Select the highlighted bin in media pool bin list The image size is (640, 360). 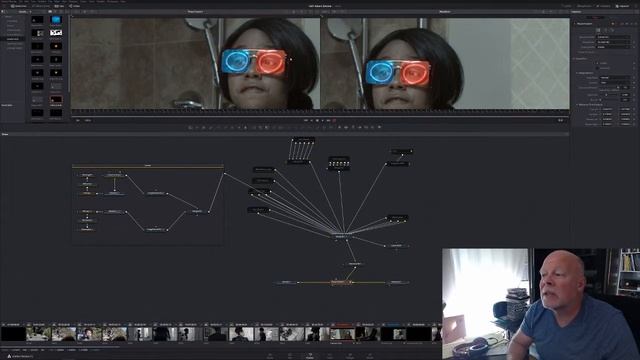coord(13,39)
